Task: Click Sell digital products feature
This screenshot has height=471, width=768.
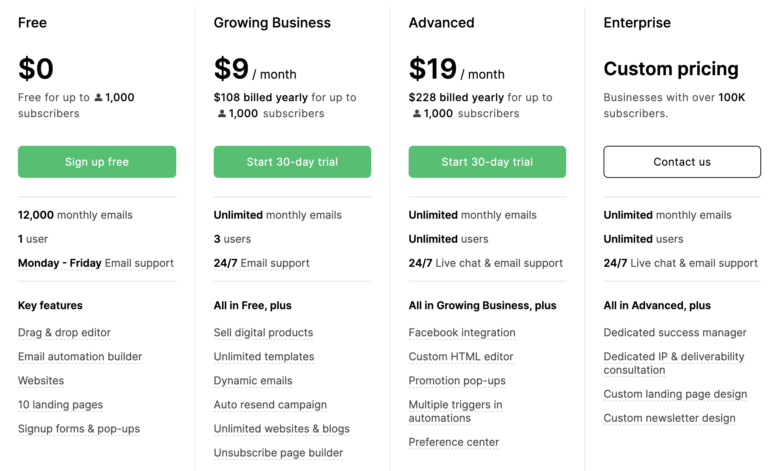Action: [x=263, y=333]
